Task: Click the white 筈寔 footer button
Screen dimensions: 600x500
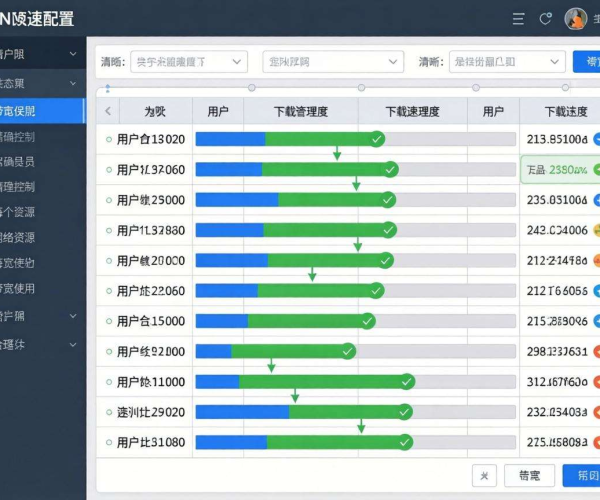Action: [530, 476]
